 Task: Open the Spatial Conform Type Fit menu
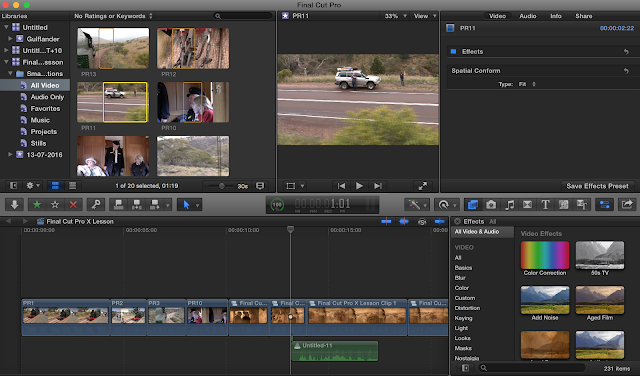[527, 84]
